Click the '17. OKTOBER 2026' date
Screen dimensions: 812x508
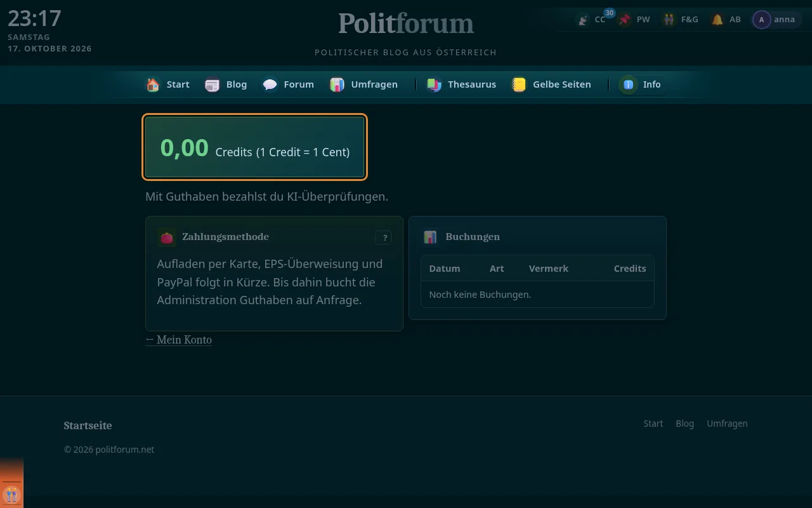49,49
